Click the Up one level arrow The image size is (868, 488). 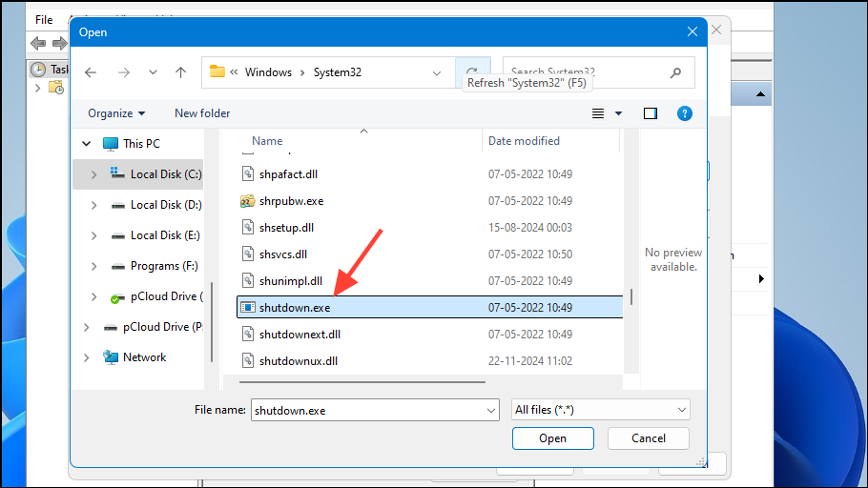[x=180, y=72]
